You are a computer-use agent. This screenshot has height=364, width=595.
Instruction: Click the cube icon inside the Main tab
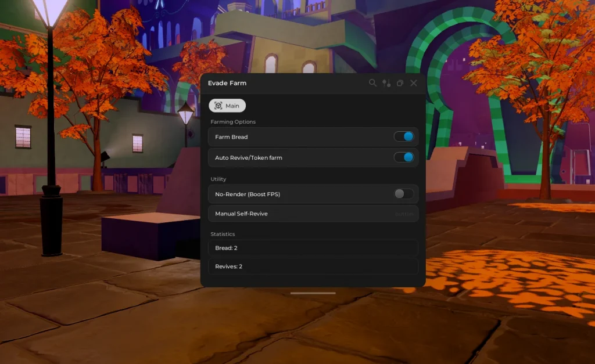click(218, 106)
